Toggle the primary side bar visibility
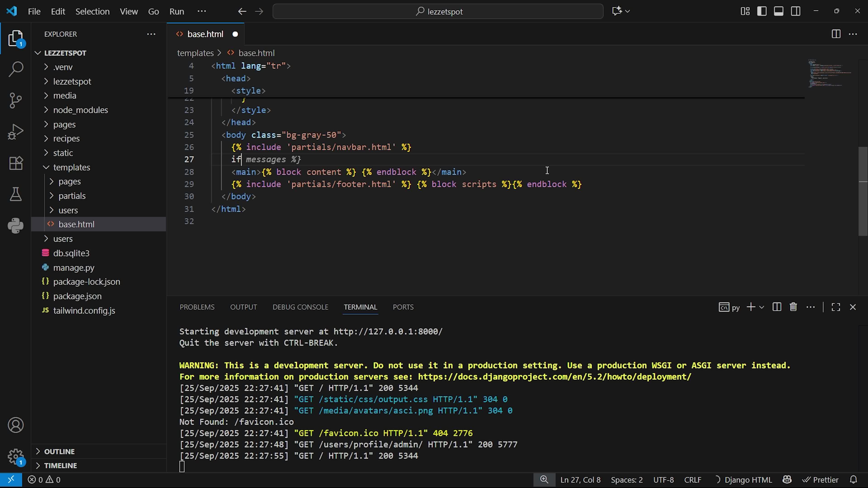868x488 pixels. click(x=762, y=12)
